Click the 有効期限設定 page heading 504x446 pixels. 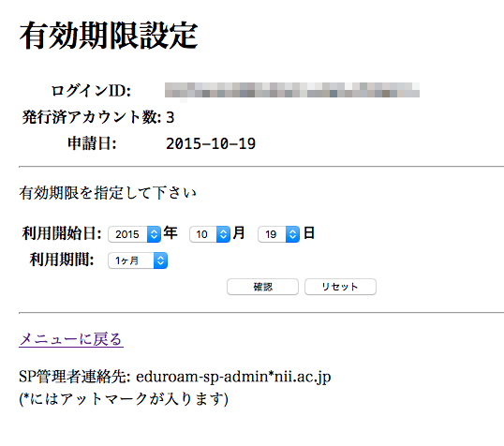pyautogui.click(x=109, y=36)
